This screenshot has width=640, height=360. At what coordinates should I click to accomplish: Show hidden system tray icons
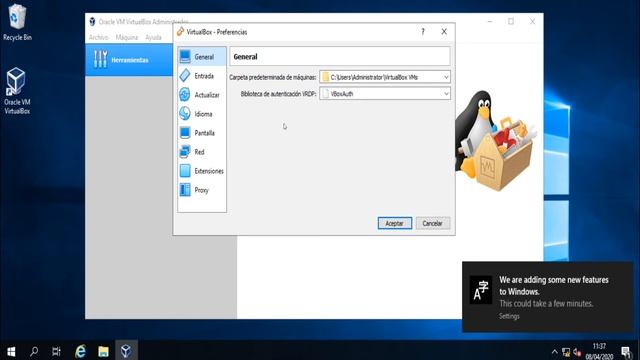pos(554,352)
